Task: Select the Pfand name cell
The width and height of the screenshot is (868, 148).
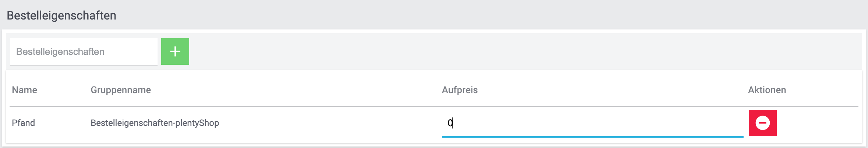Action: 23,123
